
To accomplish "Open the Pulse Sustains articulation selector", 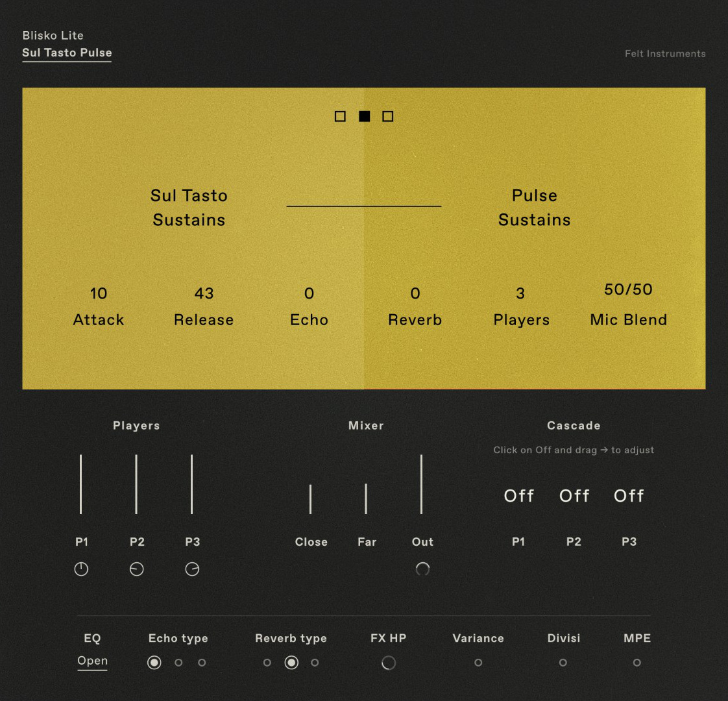I will click(x=535, y=208).
